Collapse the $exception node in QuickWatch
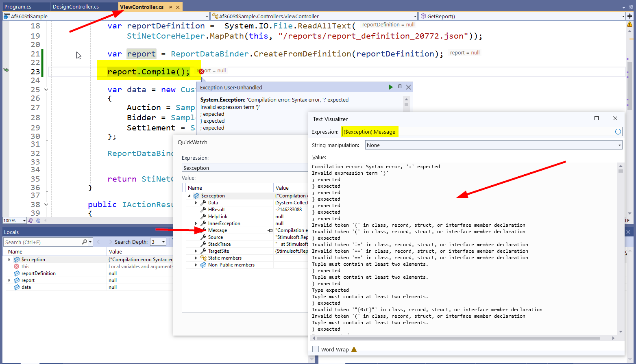This screenshot has height=364, width=636. click(x=189, y=196)
